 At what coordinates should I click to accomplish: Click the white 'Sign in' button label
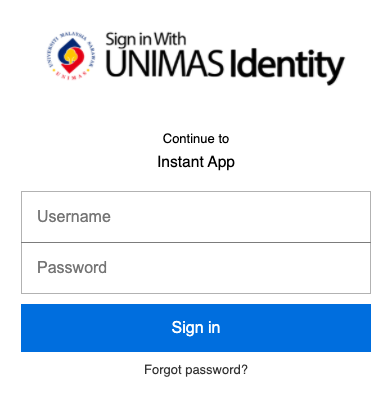tap(196, 328)
